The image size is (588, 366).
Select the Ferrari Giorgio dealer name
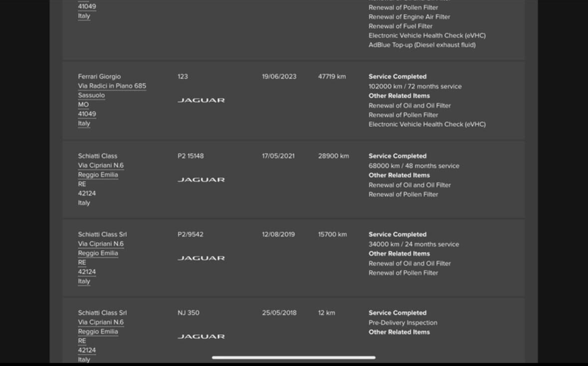(99, 76)
